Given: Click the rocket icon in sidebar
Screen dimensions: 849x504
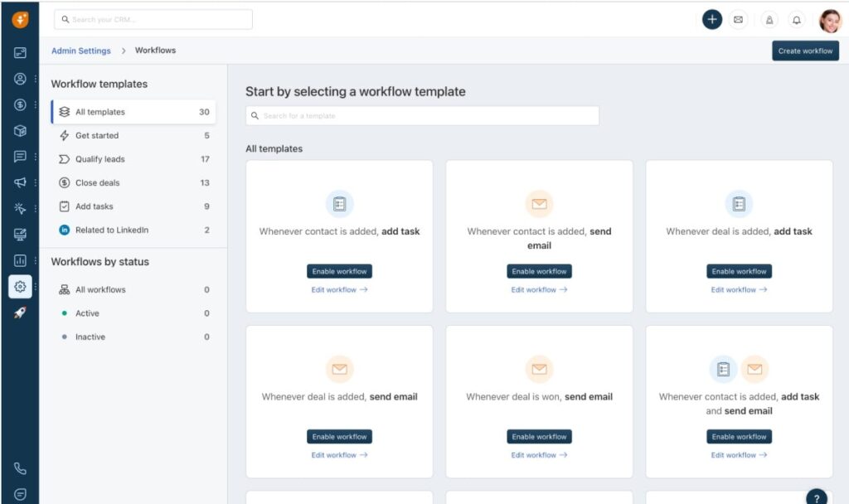Looking at the screenshot, I should pos(20,313).
